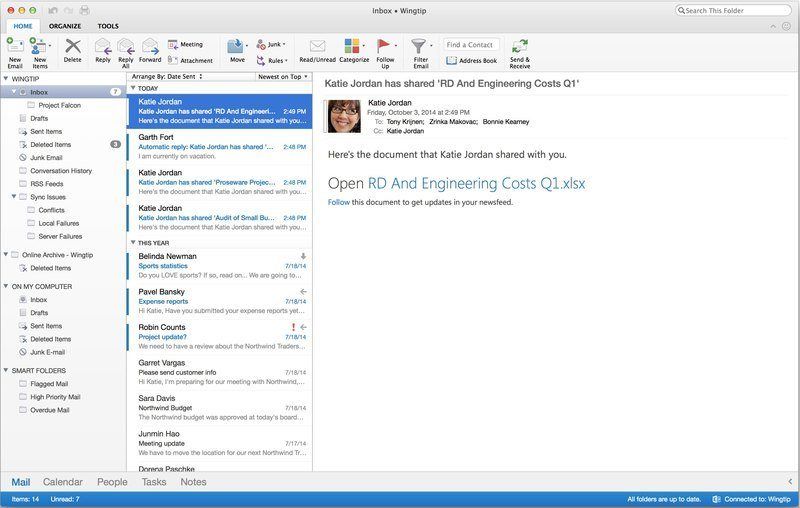This screenshot has width=800, height=508.
Task: Open the Categorize color squares
Action: 354,46
